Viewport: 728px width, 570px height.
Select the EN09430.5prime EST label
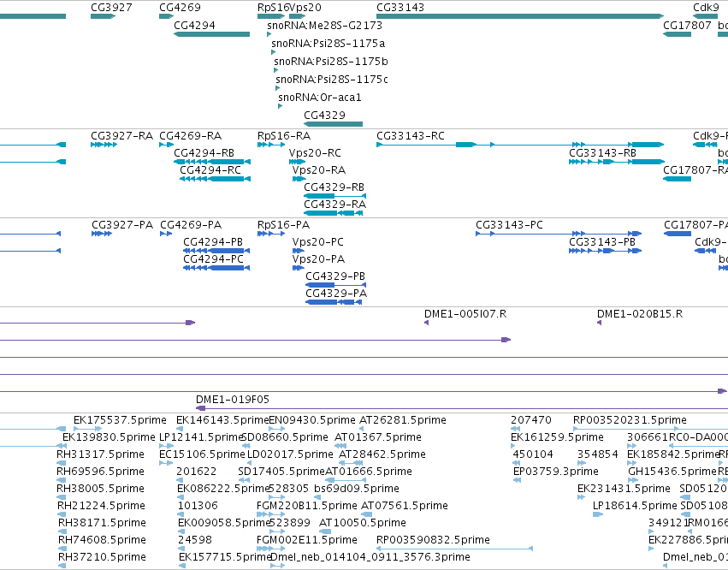312,420
